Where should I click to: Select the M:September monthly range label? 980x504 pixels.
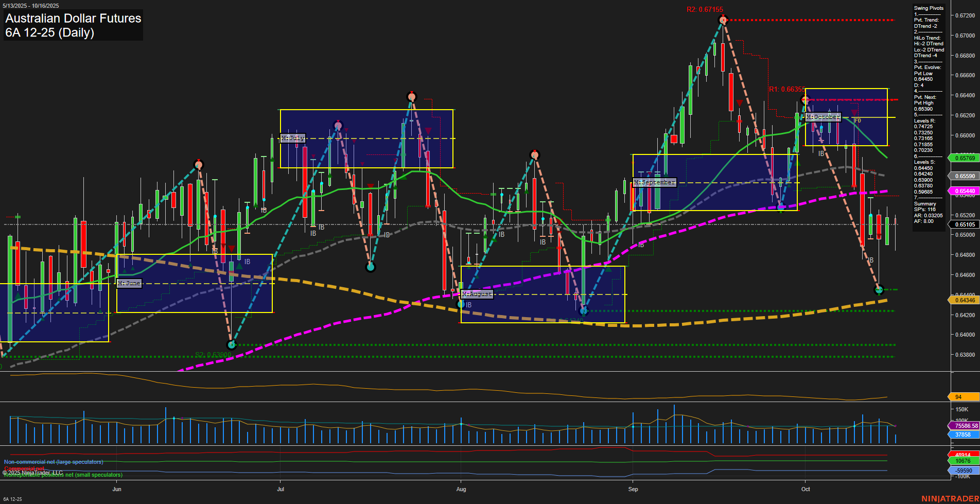(x=654, y=183)
